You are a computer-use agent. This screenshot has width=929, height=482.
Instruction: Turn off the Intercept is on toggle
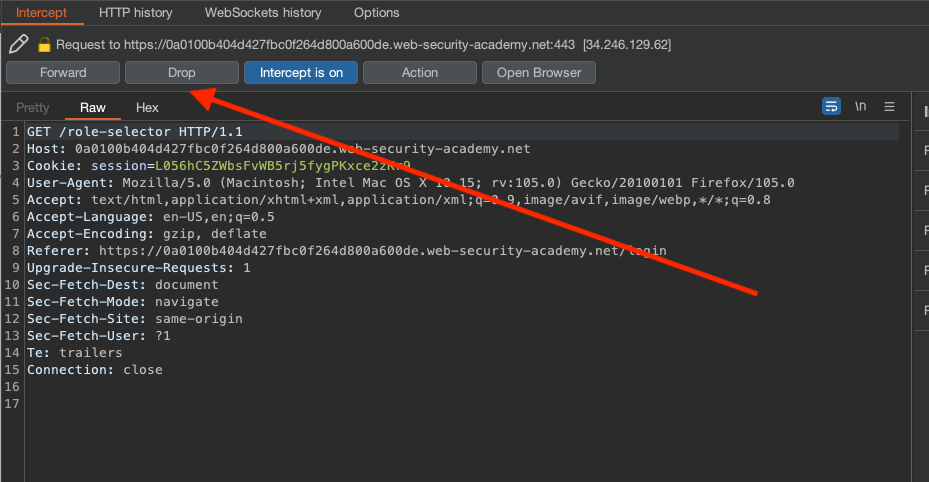301,72
